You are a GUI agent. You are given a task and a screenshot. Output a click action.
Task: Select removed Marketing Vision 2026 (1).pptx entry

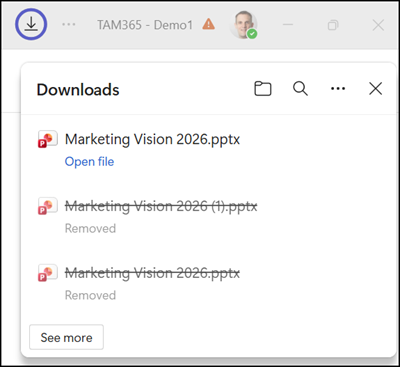click(x=161, y=206)
